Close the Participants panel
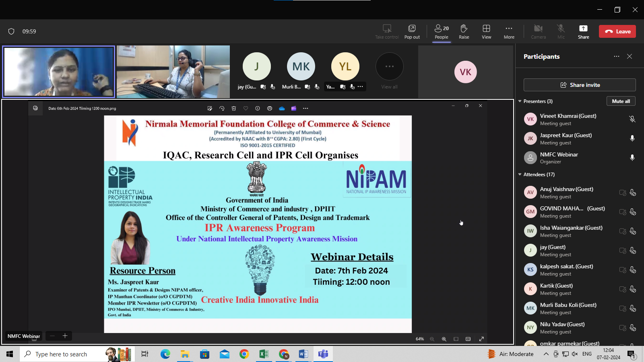The image size is (644, 362). (630, 57)
